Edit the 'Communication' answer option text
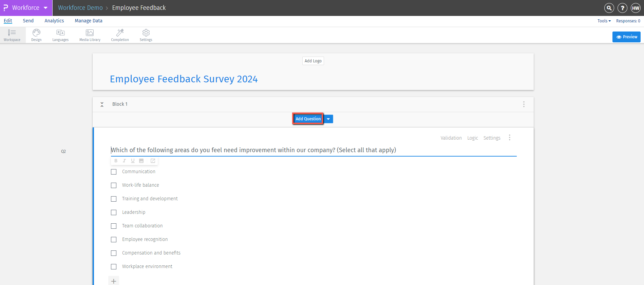644x285 pixels. click(x=139, y=171)
